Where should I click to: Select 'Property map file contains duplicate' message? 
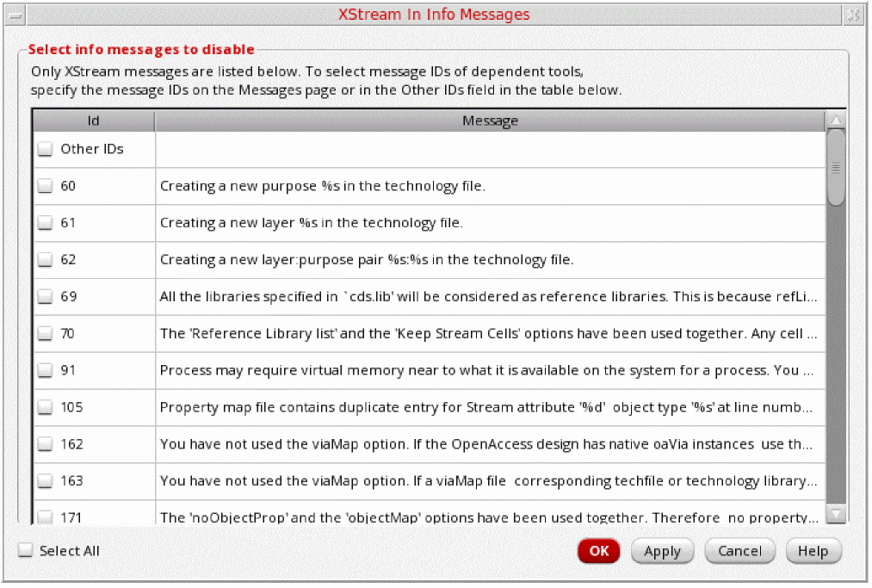[x=490, y=408]
